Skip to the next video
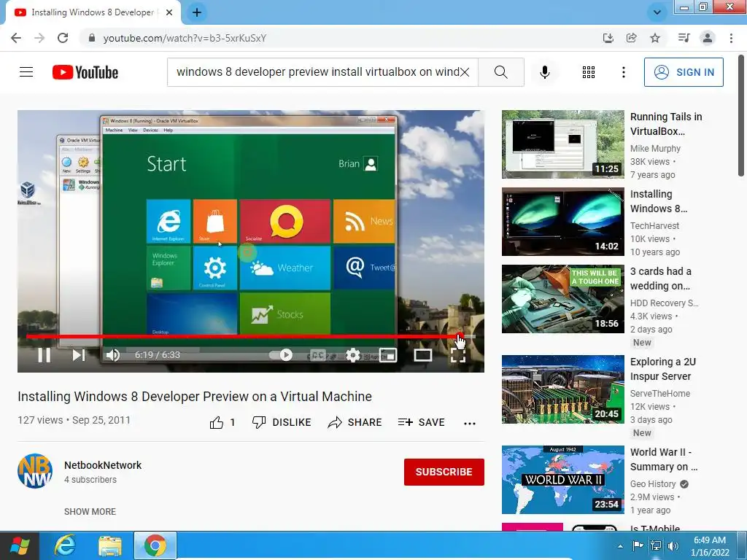Viewport: 747px width, 560px height. (79, 355)
